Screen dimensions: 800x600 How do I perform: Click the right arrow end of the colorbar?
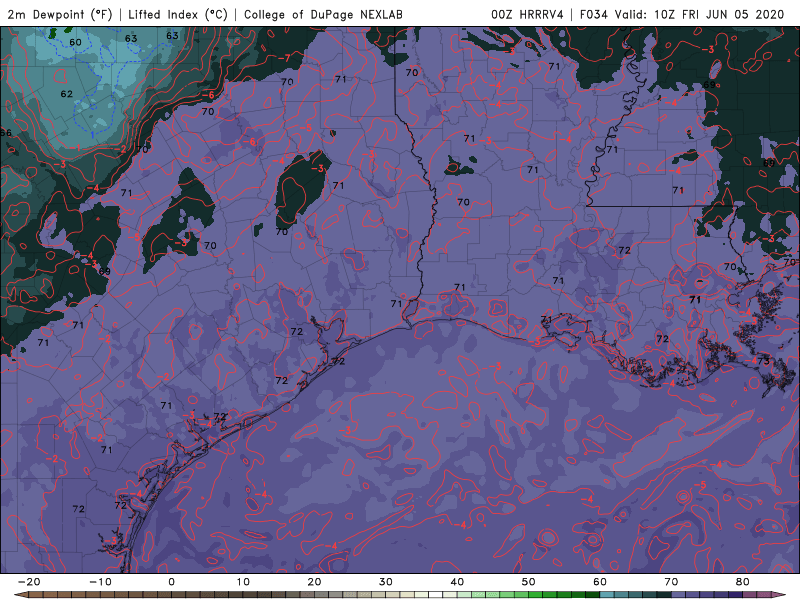(780, 595)
